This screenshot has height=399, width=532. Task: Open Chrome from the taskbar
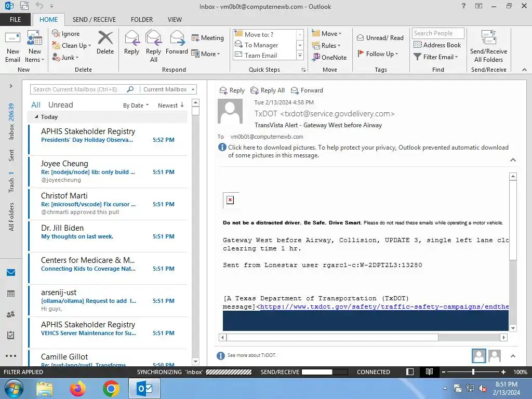click(111, 389)
